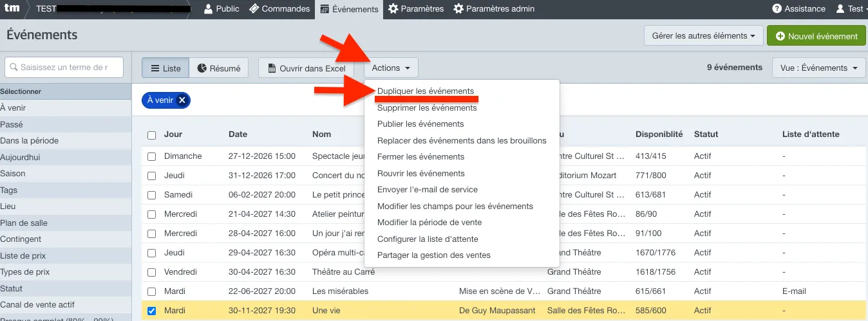Select Canal de vente actif filter

click(66, 305)
